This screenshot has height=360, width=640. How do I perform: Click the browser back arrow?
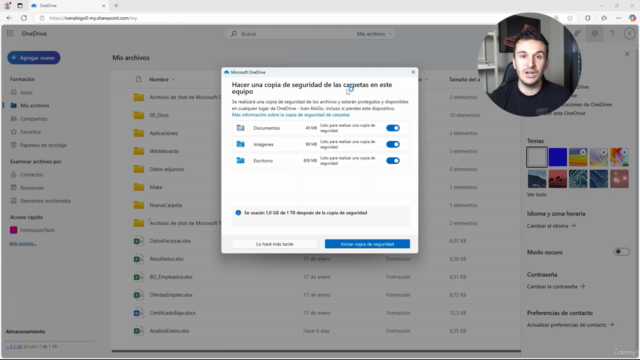pos(9,18)
